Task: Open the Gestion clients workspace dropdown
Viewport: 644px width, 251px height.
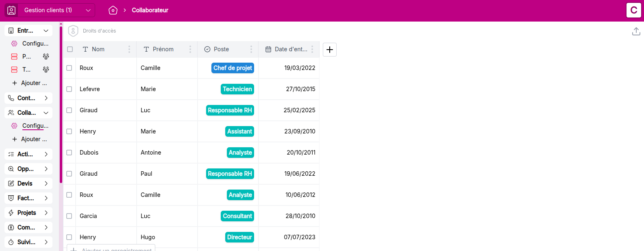Action: pos(88,10)
